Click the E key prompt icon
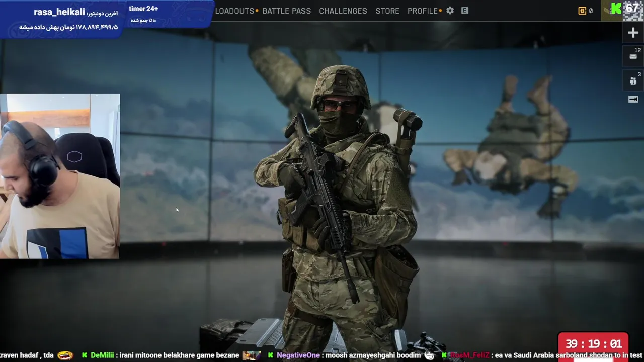Image resolution: width=644 pixels, height=362 pixels. point(465,11)
